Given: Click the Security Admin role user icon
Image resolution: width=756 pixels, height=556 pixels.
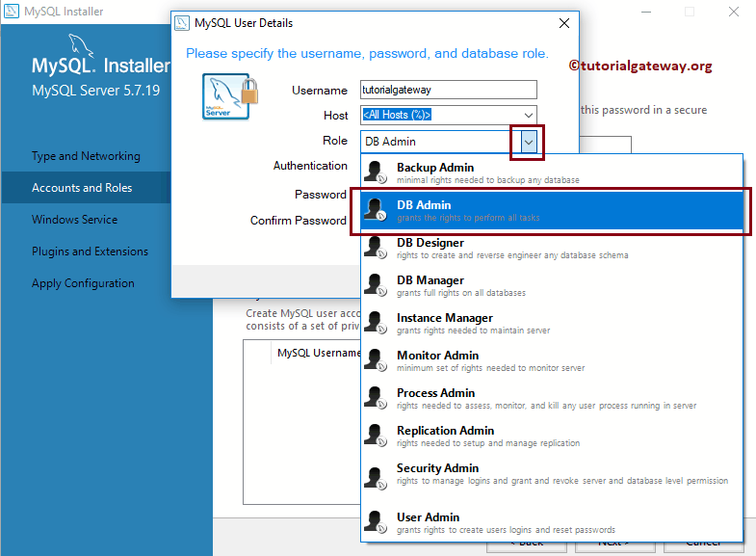Looking at the screenshot, I should pyautogui.click(x=376, y=478).
